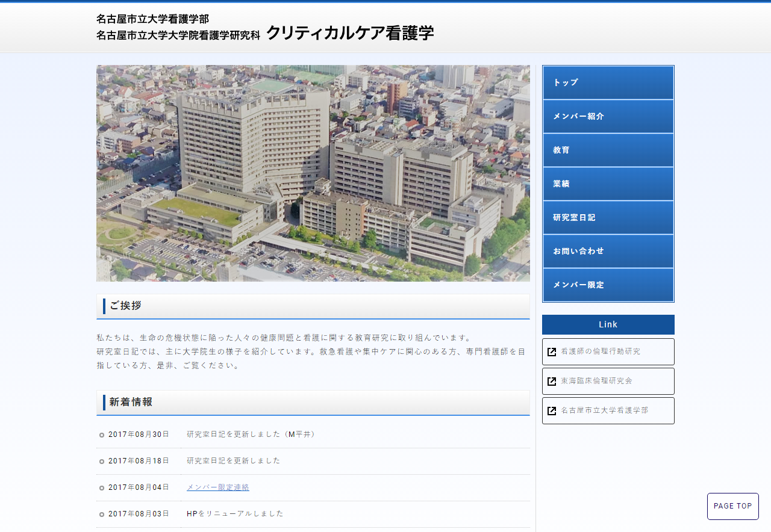Select the news date 2017年08月03日
The image size is (771, 532).
[x=139, y=514]
